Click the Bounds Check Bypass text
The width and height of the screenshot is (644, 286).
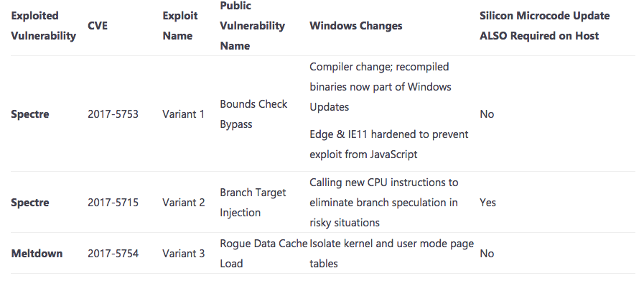click(x=253, y=114)
